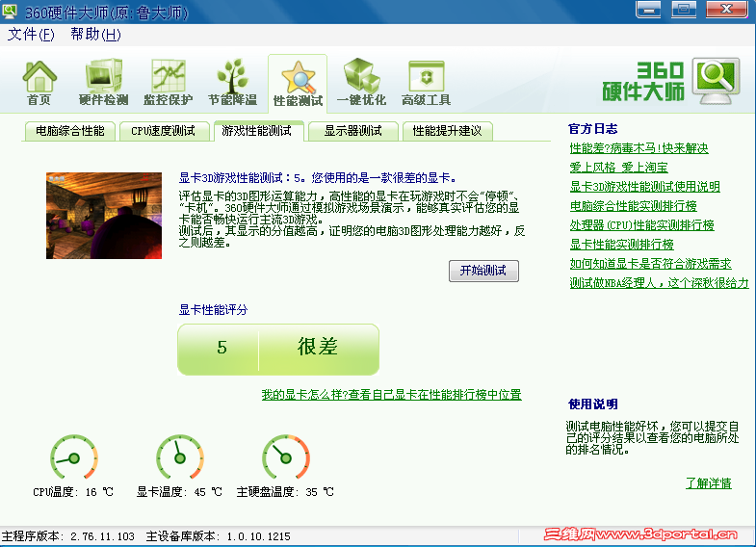Image resolution: width=756 pixels, height=547 pixels.
Task: Open link 测试做NBA经理人,这个深秋很给力
Action: [659, 283]
